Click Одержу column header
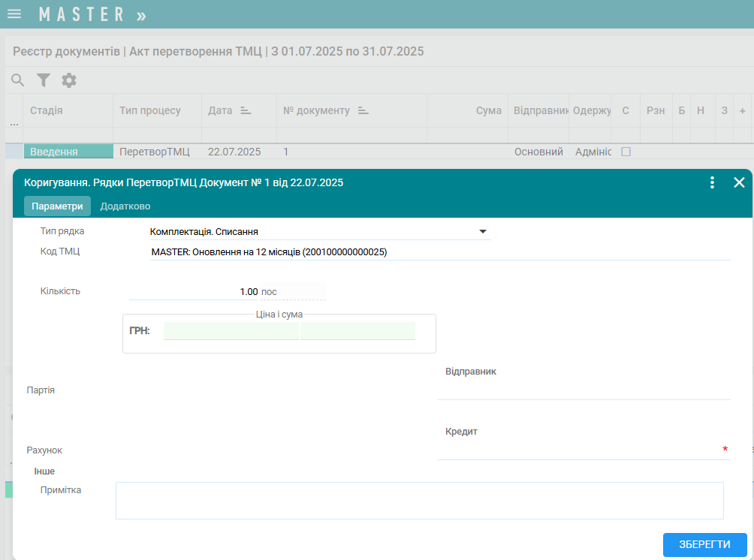The image size is (754, 560). (592, 110)
